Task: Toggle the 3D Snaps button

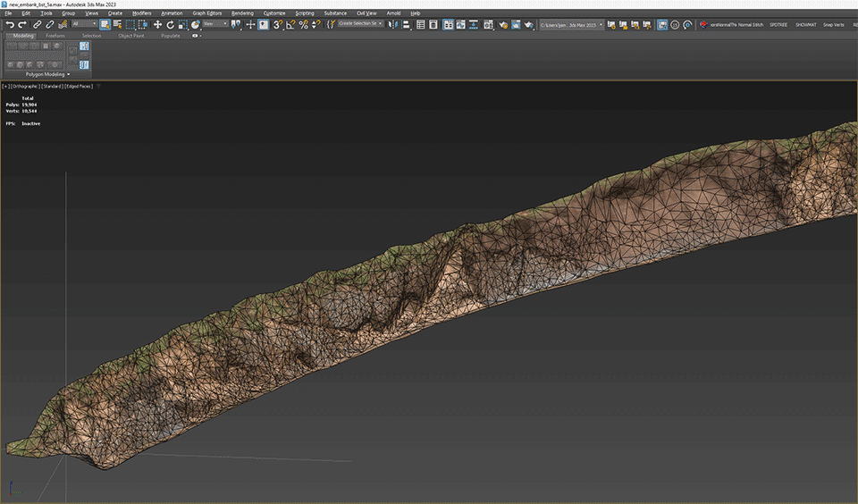Action: tap(278, 25)
